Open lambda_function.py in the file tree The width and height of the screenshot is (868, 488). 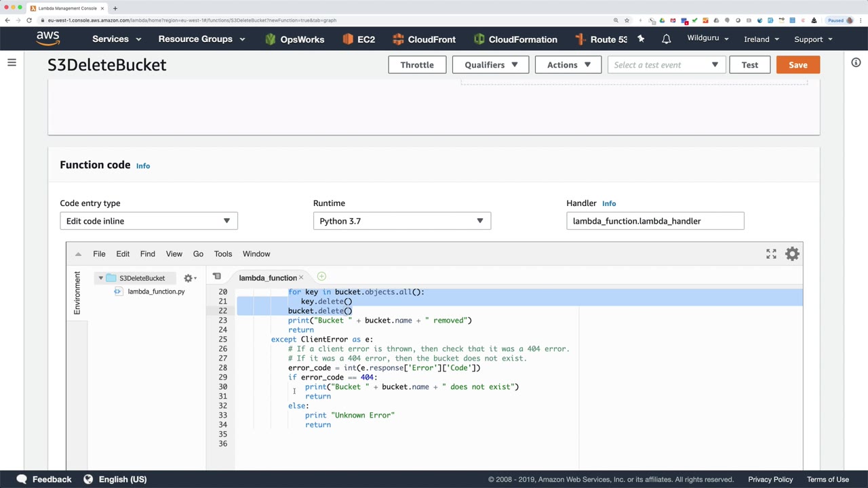pyautogui.click(x=155, y=291)
